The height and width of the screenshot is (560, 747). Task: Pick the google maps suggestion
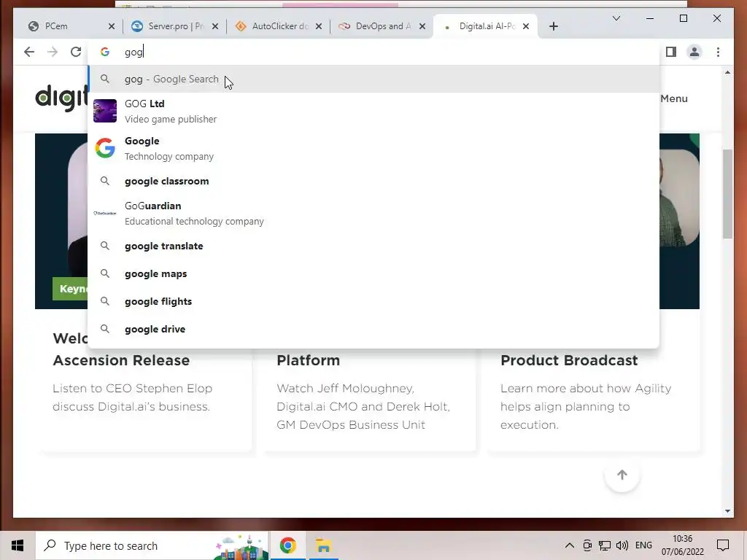pyautogui.click(x=374, y=274)
